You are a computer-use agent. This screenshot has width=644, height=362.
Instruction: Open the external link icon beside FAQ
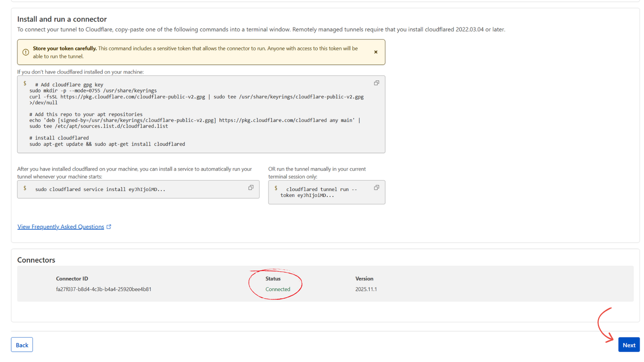[x=109, y=227]
